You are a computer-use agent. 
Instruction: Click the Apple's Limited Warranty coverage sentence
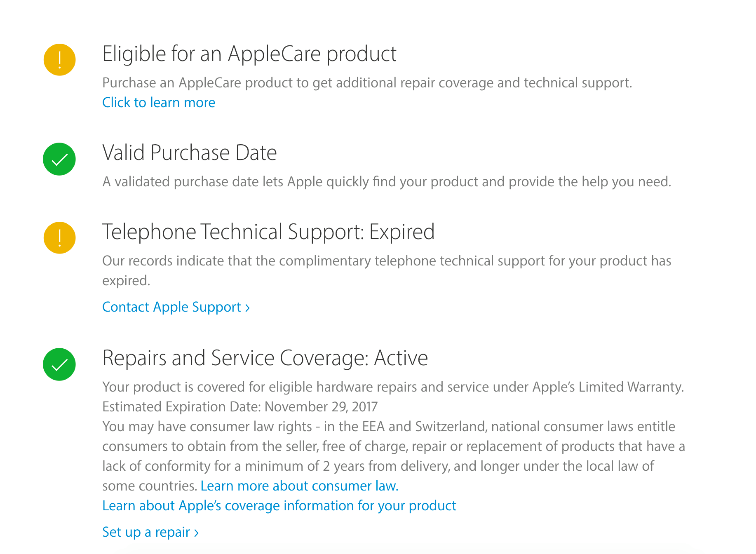393,387
